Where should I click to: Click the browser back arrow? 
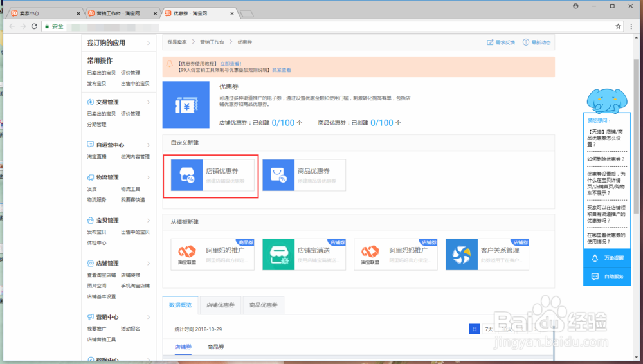[12, 26]
